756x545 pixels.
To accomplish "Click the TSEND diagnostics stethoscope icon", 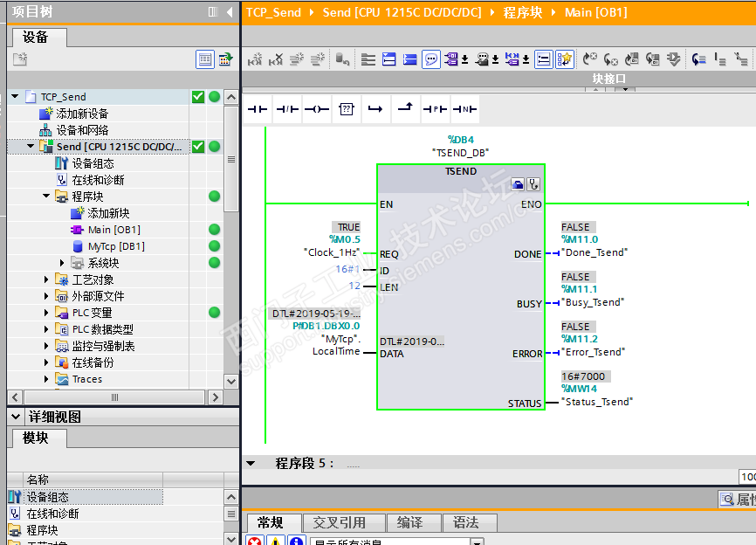I will click(533, 184).
